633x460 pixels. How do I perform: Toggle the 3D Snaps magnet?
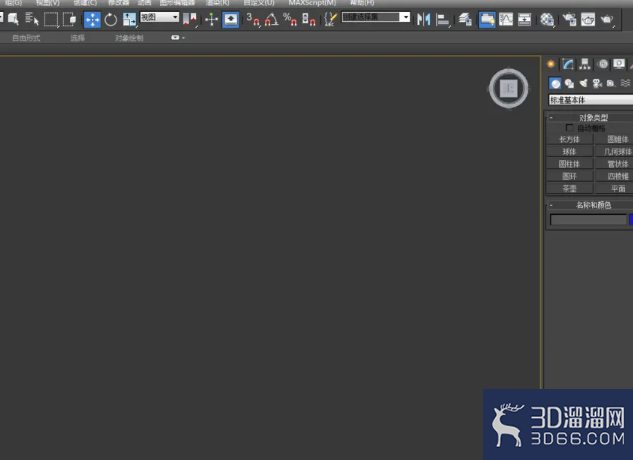click(x=253, y=19)
